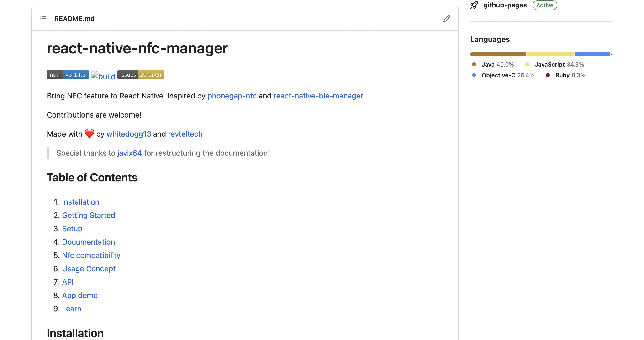Screen dimensions: 644x340
Task: Jump to Installation in the contents list
Action: (80, 202)
